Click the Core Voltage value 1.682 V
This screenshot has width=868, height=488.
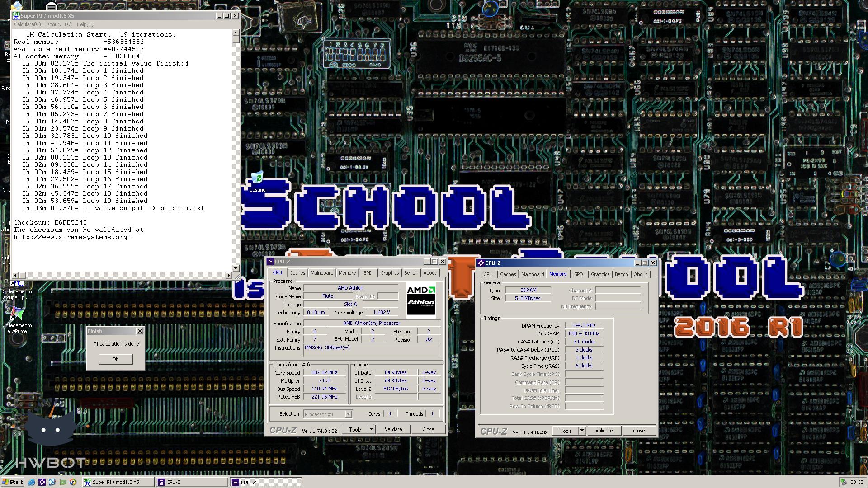382,313
